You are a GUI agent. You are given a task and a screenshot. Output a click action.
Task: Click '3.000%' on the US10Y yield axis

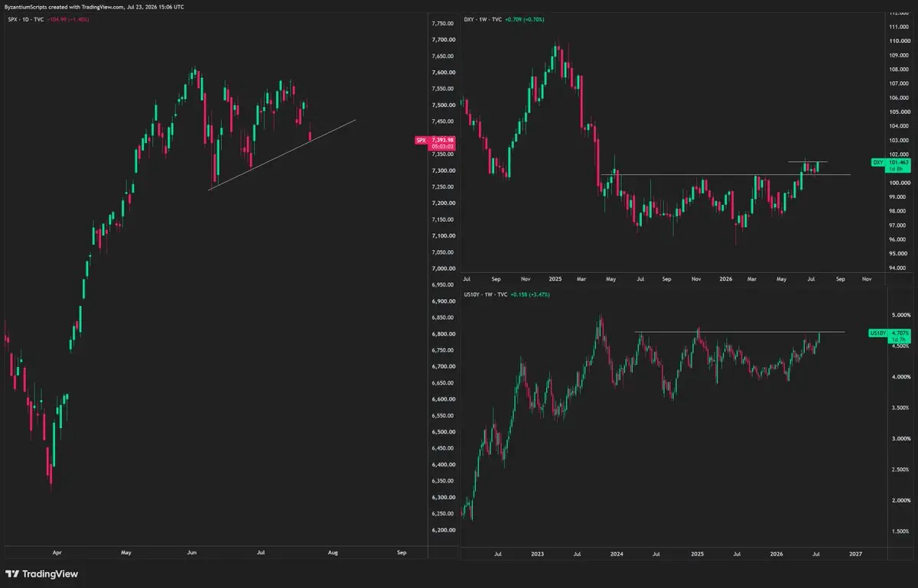pyautogui.click(x=900, y=439)
